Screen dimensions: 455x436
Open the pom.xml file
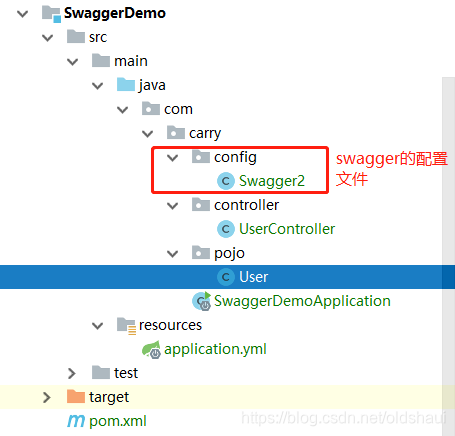[118, 421]
